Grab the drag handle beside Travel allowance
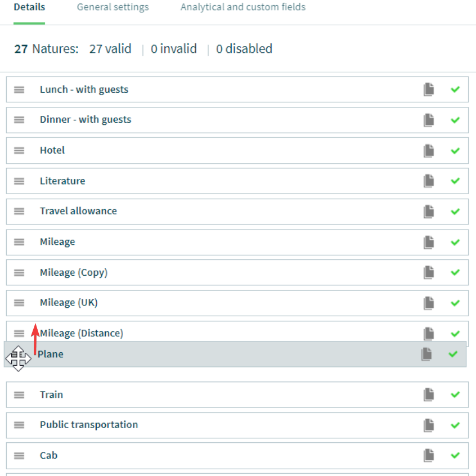The width and height of the screenshot is (476, 476). [x=19, y=212]
